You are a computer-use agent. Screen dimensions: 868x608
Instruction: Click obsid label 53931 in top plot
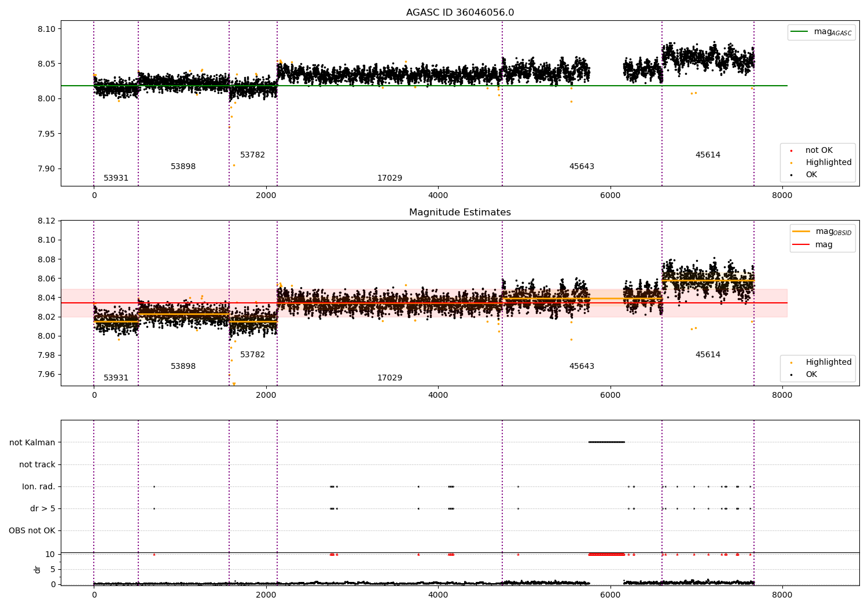(116, 178)
